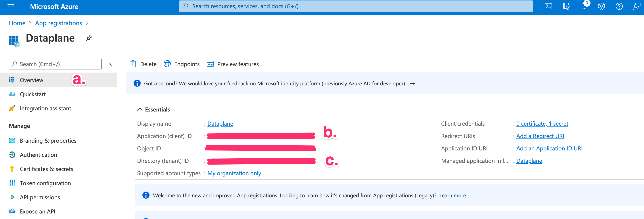The image size is (644, 219).
Task: Collapse the Essentials section
Action: (140, 109)
